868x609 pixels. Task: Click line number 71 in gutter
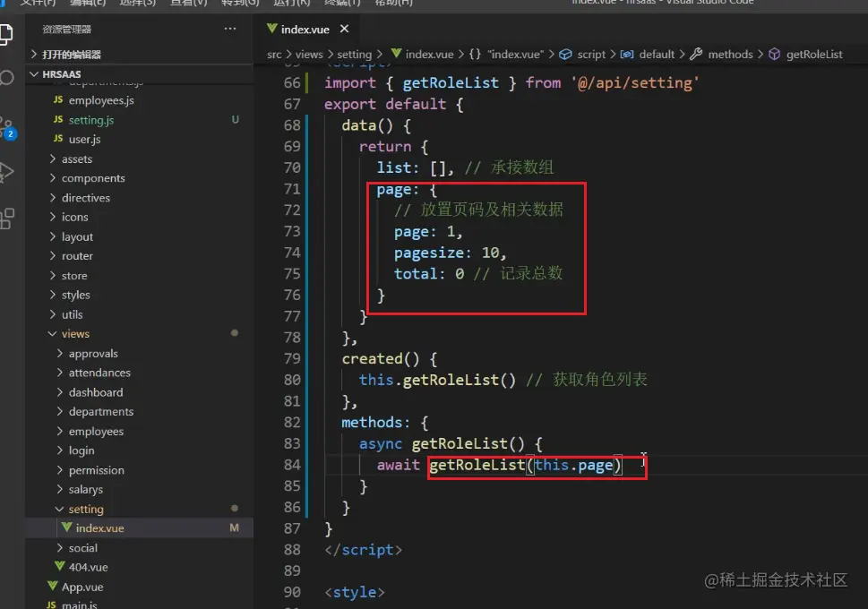[292, 189]
